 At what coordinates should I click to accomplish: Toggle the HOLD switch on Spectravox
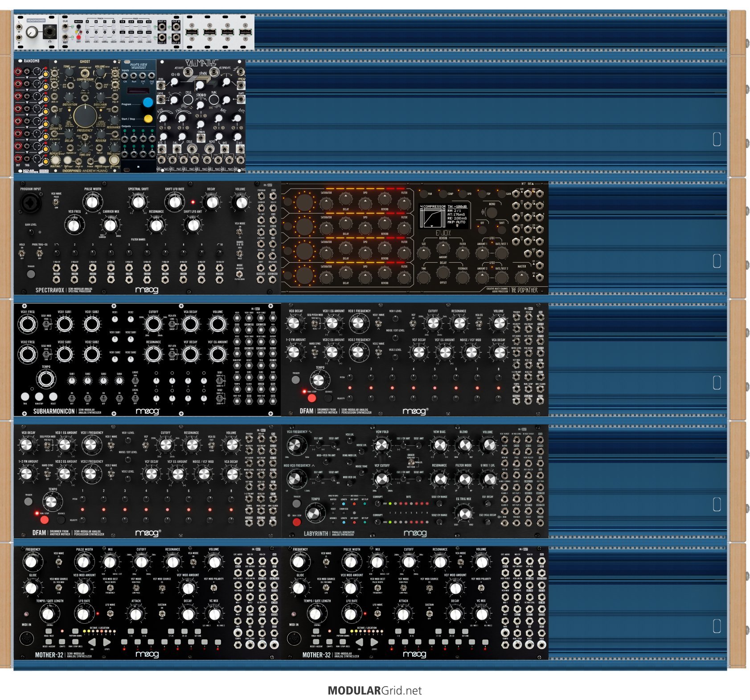22,252
